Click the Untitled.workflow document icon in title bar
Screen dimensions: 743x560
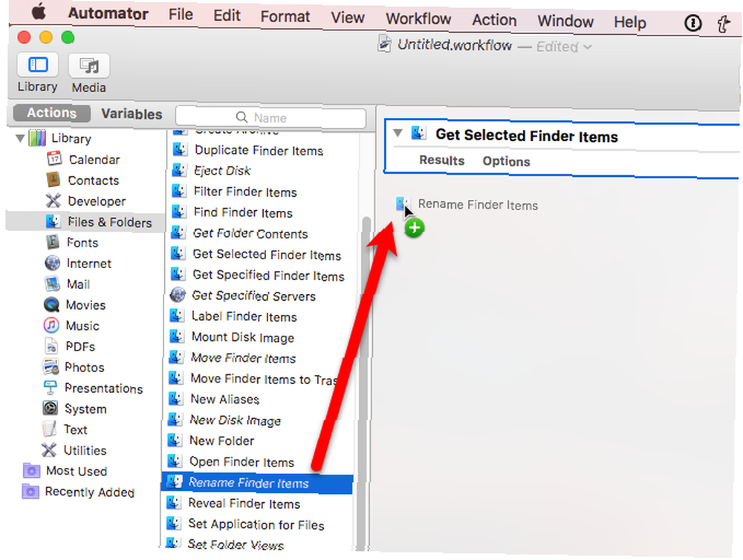(x=385, y=44)
